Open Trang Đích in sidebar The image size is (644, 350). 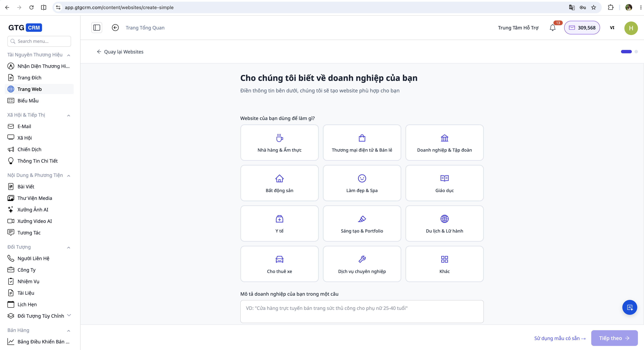(x=39, y=78)
